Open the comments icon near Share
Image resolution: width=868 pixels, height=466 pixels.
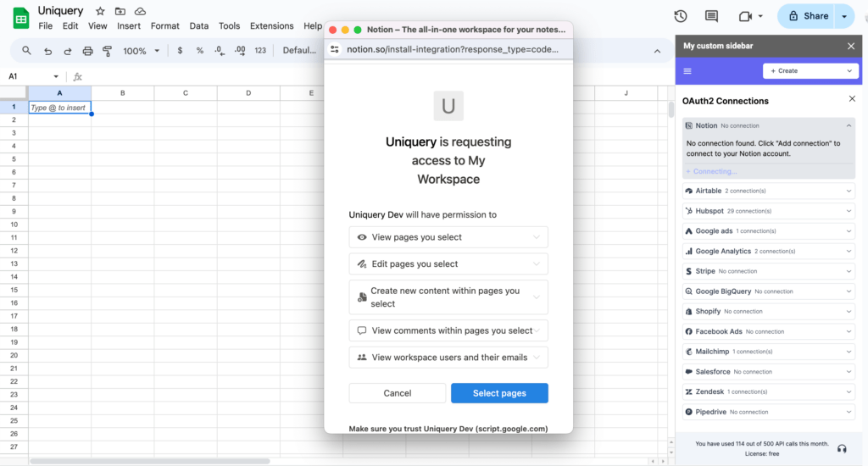click(x=711, y=16)
